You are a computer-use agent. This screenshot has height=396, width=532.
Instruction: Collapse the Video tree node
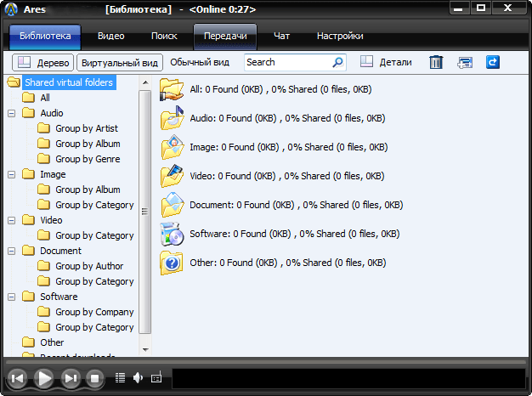(x=11, y=221)
